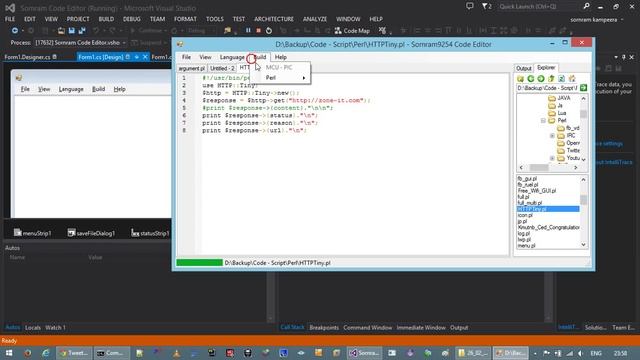Switch to the Explorer panel tab
The width and height of the screenshot is (640, 360).
pos(546,68)
